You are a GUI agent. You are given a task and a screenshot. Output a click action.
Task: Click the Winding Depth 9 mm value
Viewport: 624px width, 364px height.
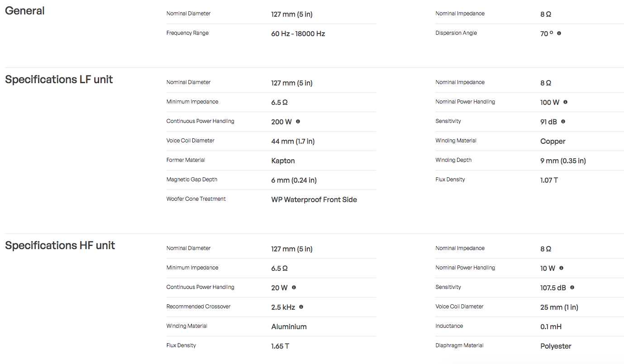pyautogui.click(x=563, y=161)
